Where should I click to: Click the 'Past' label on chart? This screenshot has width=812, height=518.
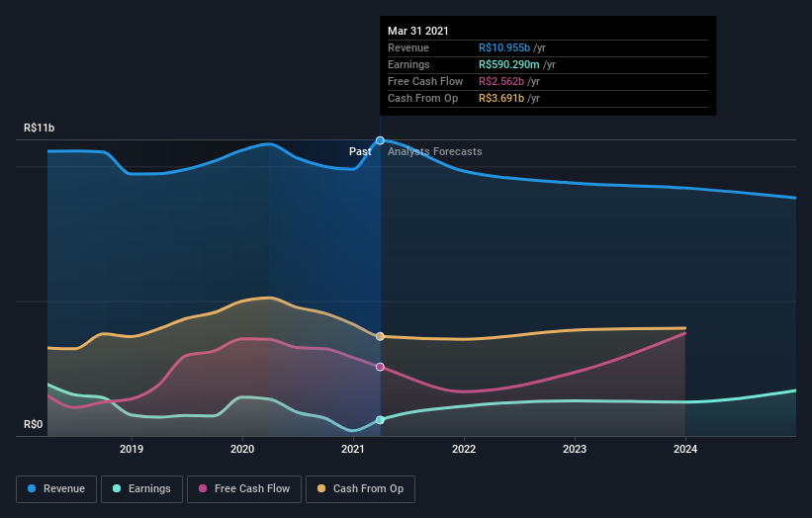pyautogui.click(x=360, y=151)
